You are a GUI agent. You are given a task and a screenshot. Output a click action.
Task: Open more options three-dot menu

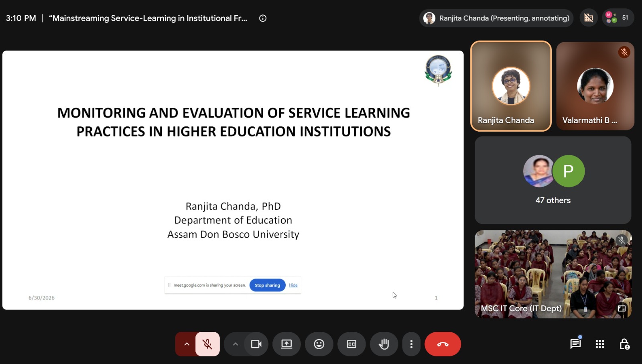pyautogui.click(x=411, y=344)
